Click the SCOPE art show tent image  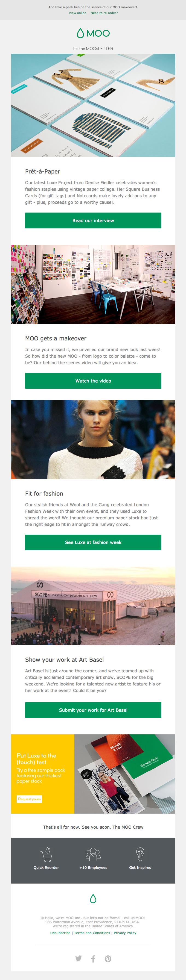point(93,606)
